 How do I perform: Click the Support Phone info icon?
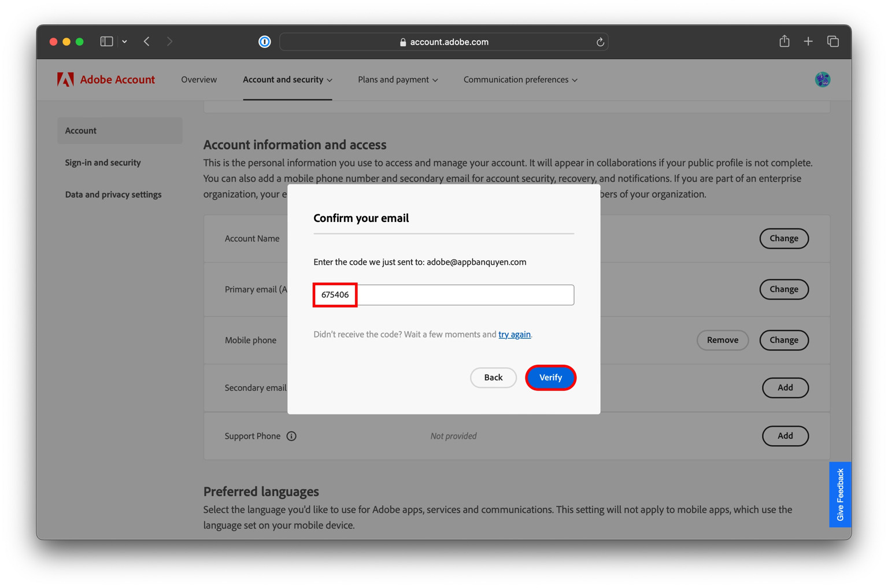coord(291,436)
